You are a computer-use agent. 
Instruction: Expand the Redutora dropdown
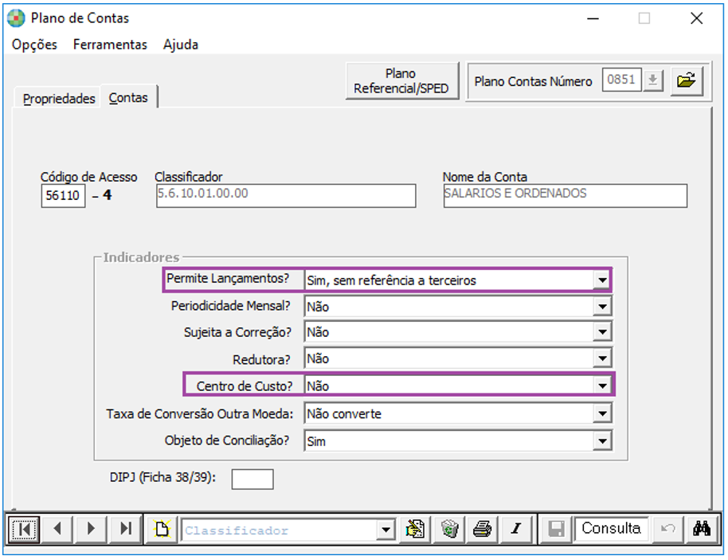(x=602, y=358)
